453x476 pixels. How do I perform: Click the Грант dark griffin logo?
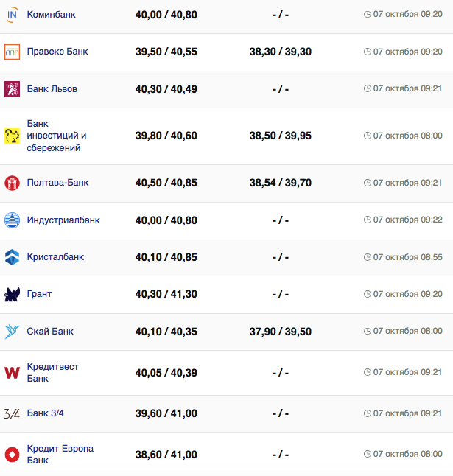12,295
